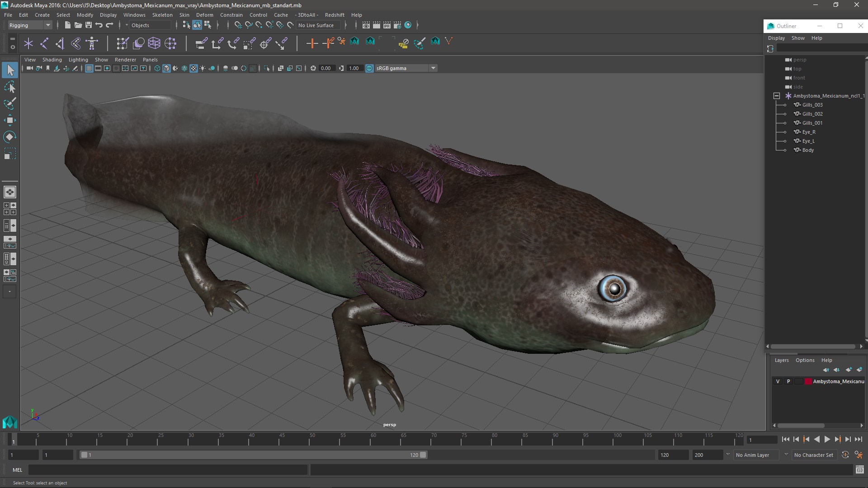Click the Undo arrow icon

pyautogui.click(x=99, y=25)
